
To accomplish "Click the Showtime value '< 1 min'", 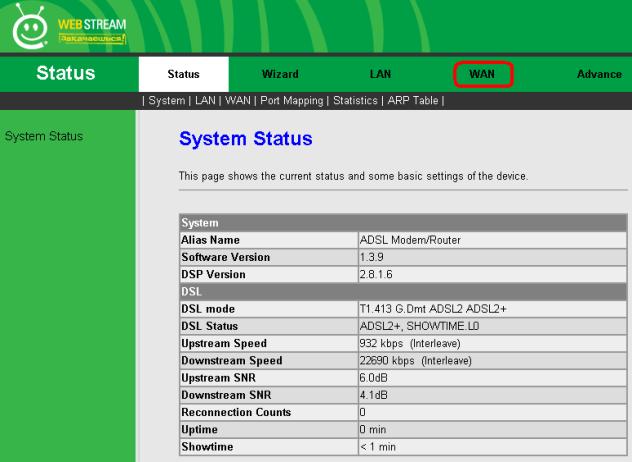I will 378,447.
